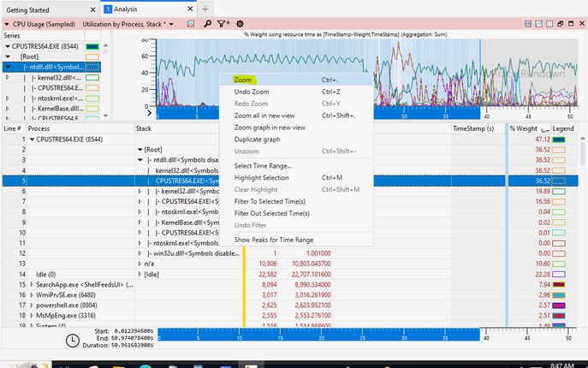Switch to graph-only display

[x=539, y=24]
